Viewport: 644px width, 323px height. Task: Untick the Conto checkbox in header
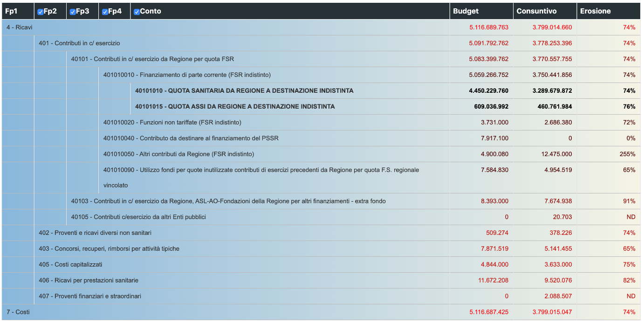pyautogui.click(x=137, y=12)
